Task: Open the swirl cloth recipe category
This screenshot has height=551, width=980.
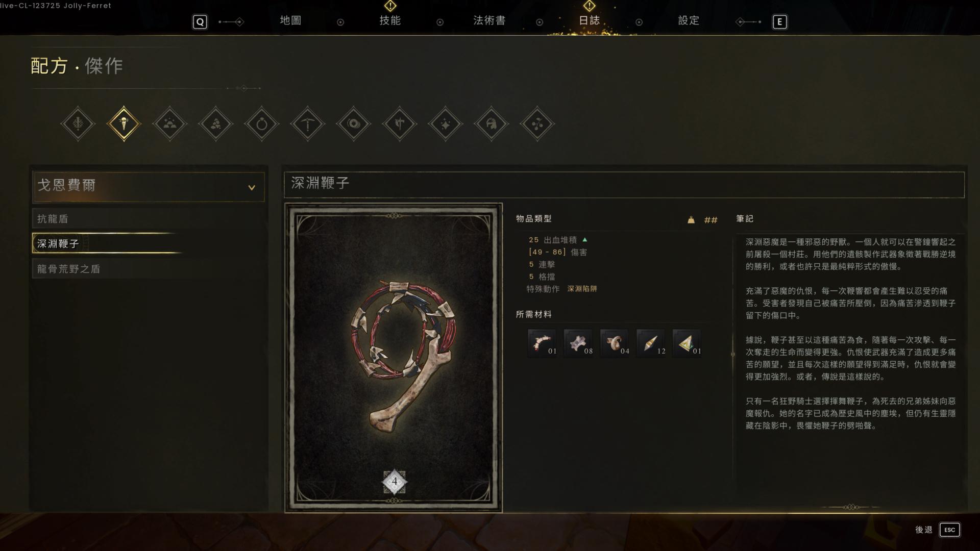Action: point(354,124)
